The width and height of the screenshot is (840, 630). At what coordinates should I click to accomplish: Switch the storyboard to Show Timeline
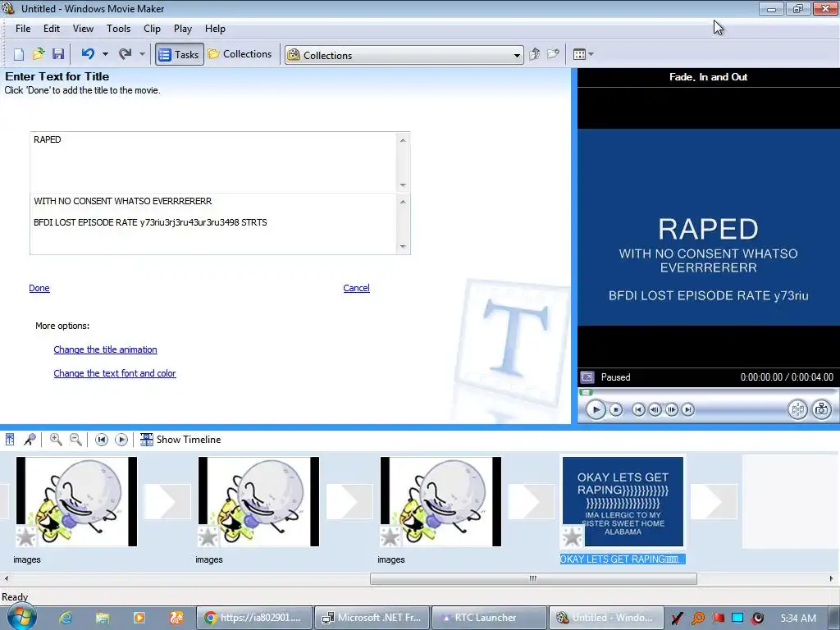pos(180,440)
